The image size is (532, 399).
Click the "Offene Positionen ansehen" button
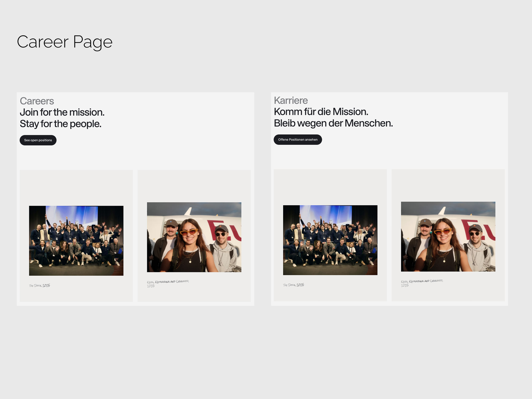pyautogui.click(x=297, y=140)
